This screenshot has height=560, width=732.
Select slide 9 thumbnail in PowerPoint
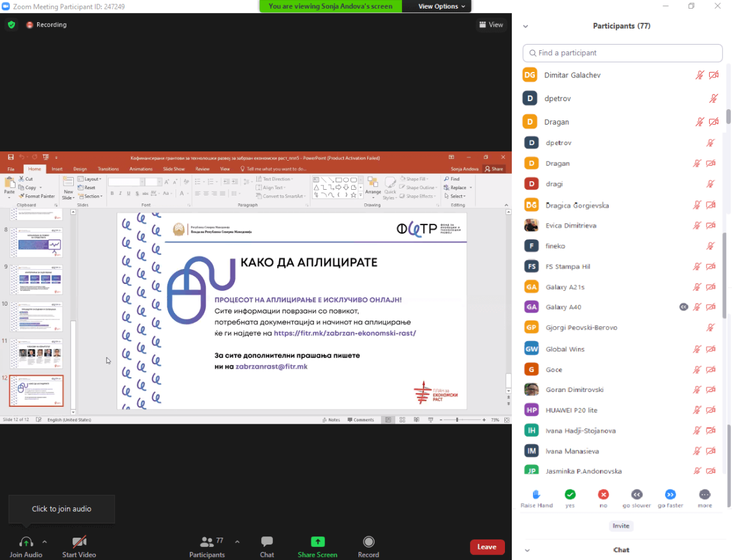click(x=37, y=280)
